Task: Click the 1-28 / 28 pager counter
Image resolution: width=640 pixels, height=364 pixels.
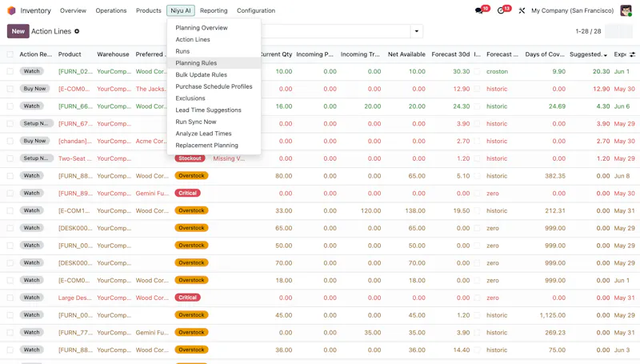Action: 588,31
